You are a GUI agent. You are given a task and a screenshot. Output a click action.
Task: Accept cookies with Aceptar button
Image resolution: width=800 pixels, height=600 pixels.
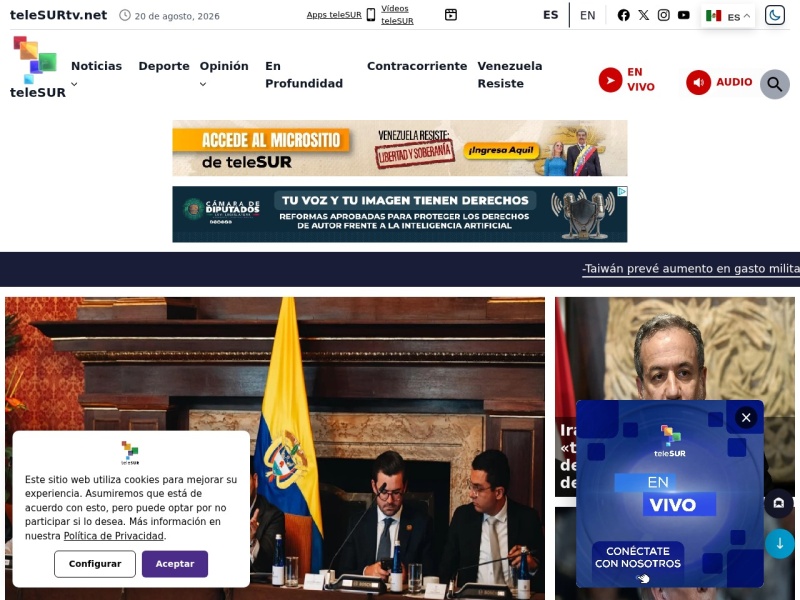(x=175, y=564)
